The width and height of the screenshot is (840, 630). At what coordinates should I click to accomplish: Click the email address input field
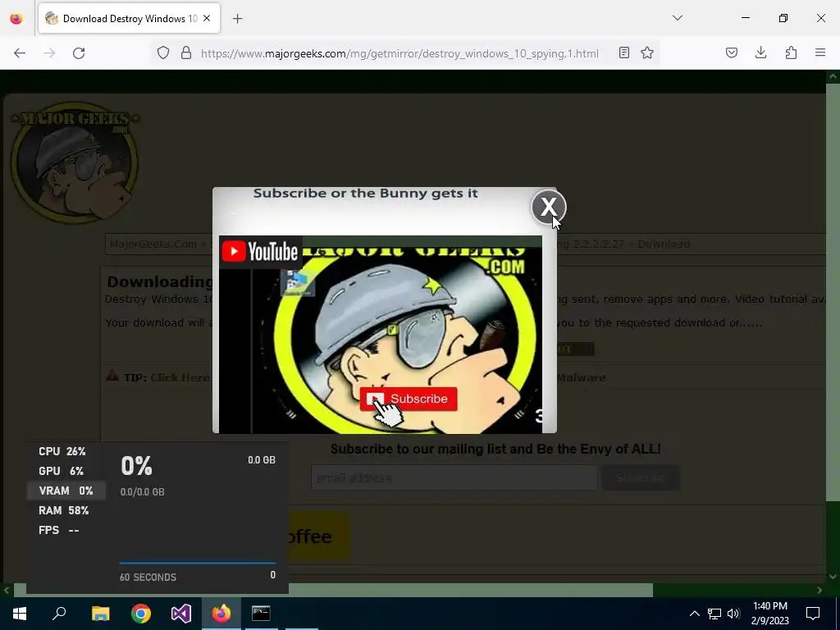(x=454, y=477)
